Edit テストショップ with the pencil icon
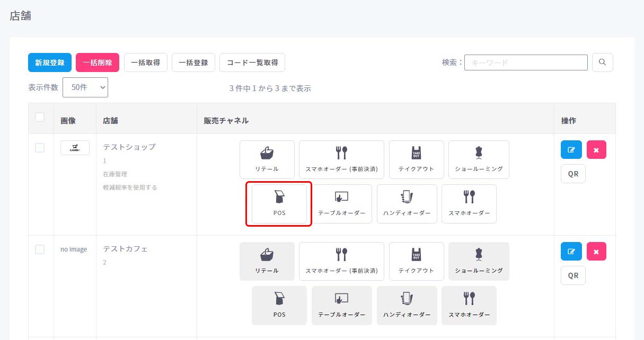The height and width of the screenshot is (340, 644). [x=571, y=149]
